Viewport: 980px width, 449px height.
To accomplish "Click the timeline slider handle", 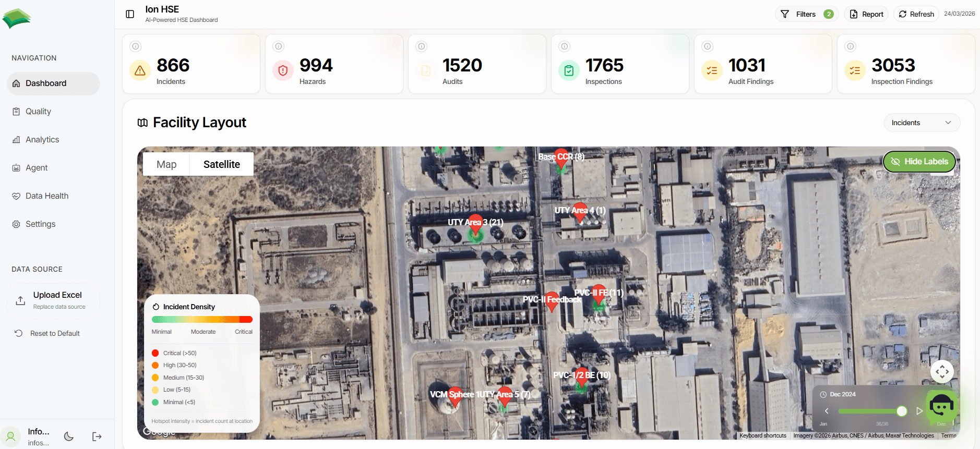I will (902, 411).
